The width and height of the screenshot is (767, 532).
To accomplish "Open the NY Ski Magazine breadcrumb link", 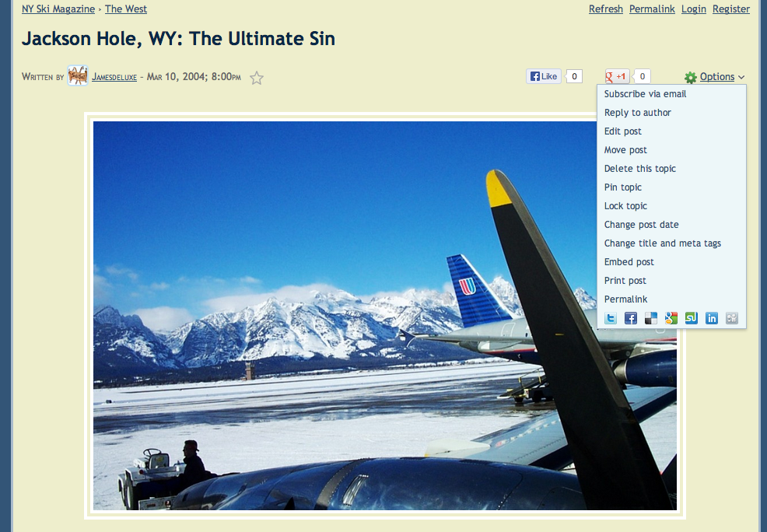I will pos(58,9).
